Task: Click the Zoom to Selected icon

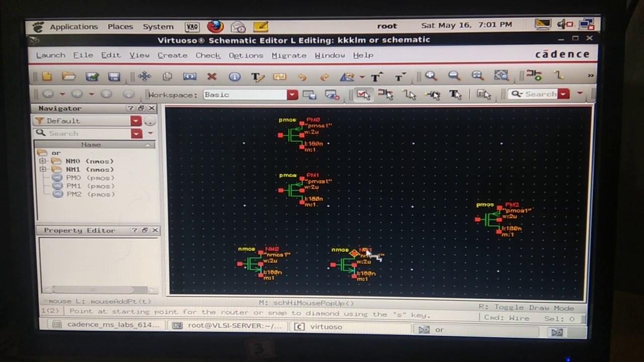Action: point(501,75)
